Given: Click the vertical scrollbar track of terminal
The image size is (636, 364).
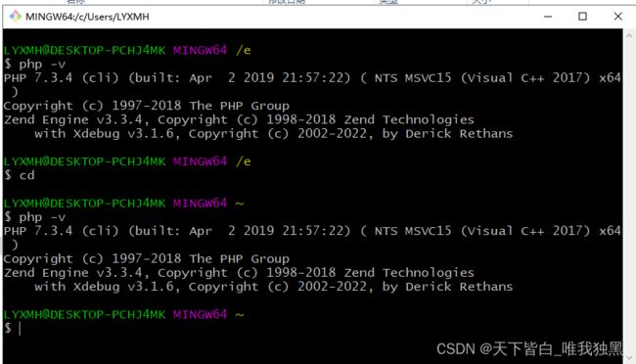Looking at the screenshot, I should [x=629, y=197].
